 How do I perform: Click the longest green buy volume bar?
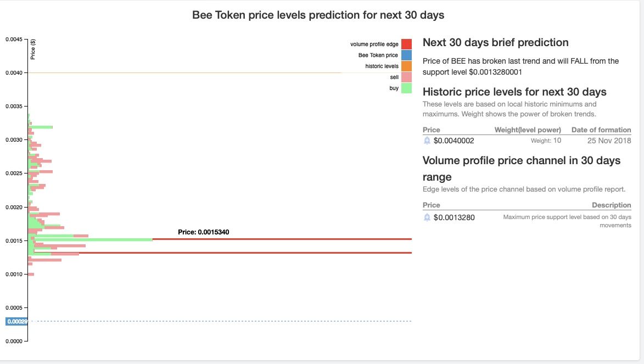pyautogui.click(x=91, y=239)
